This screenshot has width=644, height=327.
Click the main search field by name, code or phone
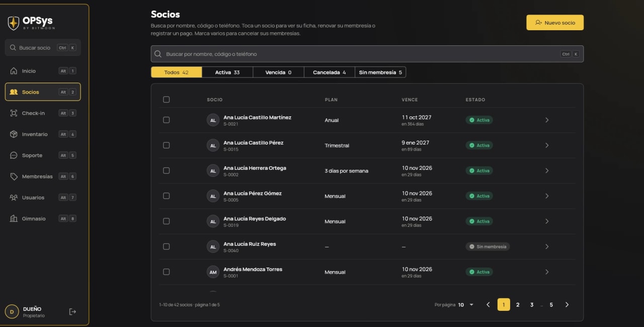point(367,54)
